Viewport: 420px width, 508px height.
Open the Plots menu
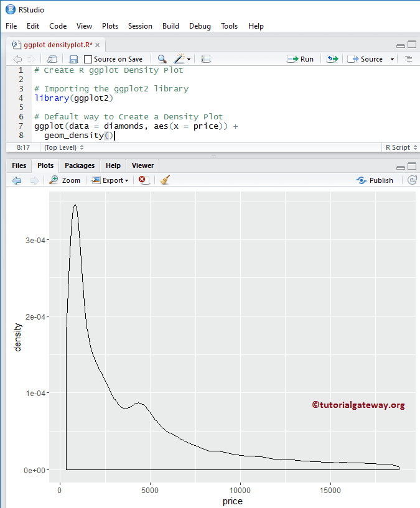(110, 26)
